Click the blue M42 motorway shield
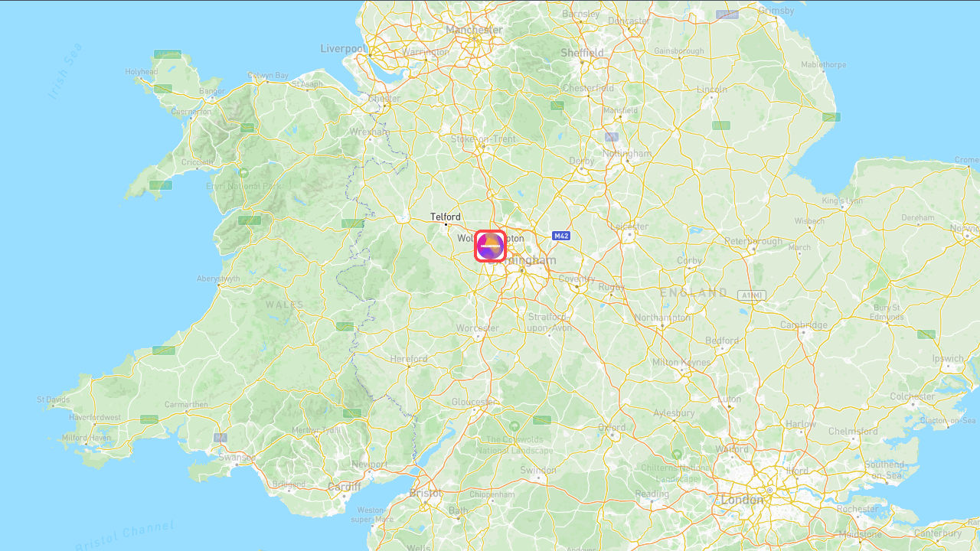Image resolution: width=980 pixels, height=551 pixels. click(561, 236)
